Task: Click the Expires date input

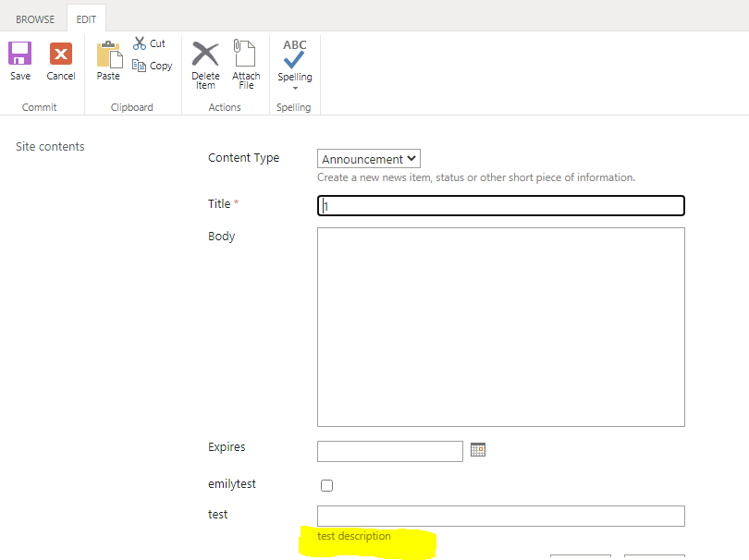Action: click(x=390, y=451)
